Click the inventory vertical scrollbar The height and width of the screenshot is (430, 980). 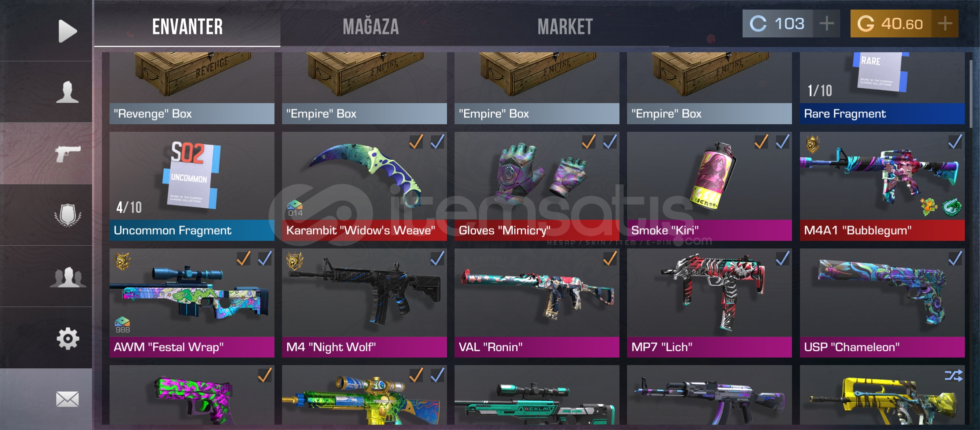tap(971, 94)
